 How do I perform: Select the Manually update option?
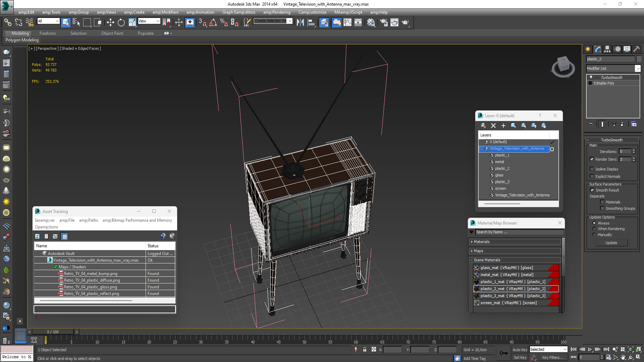[594, 235]
